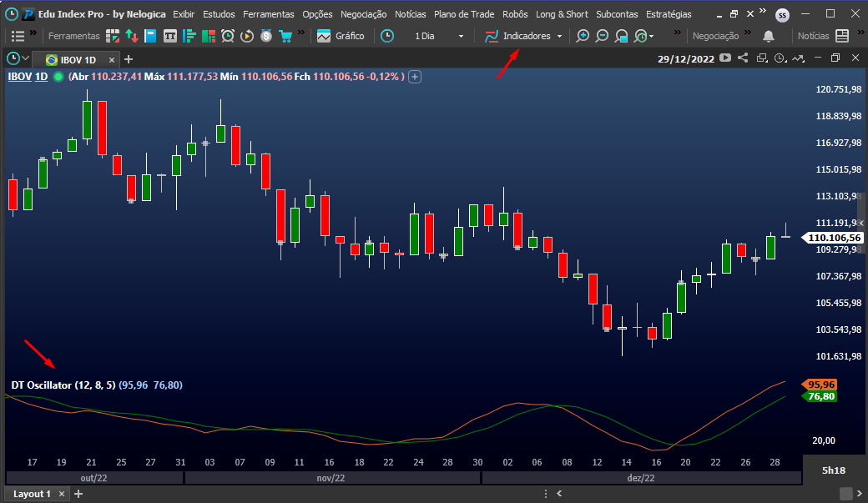Image resolution: width=868 pixels, height=503 pixels.
Task: Open the zoom period clock magnifier icon
Action: (x=640, y=36)
